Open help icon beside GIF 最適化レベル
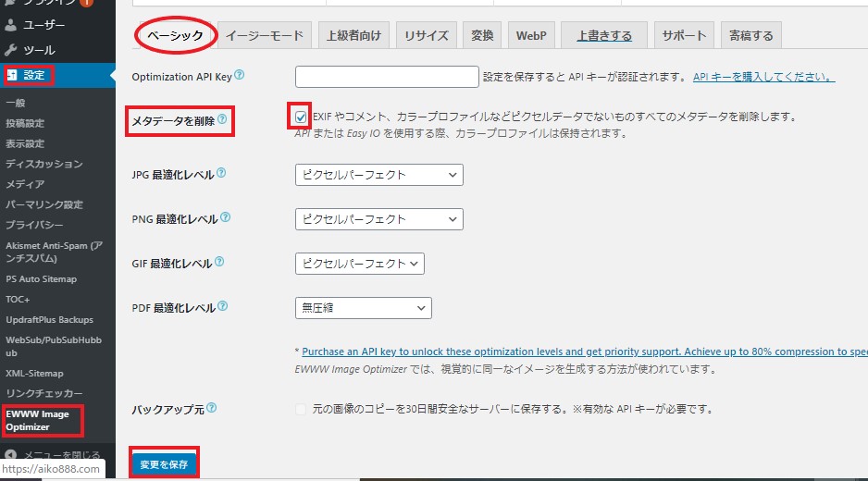This screenshot has height=481, width=868. (x=219, y=261)
